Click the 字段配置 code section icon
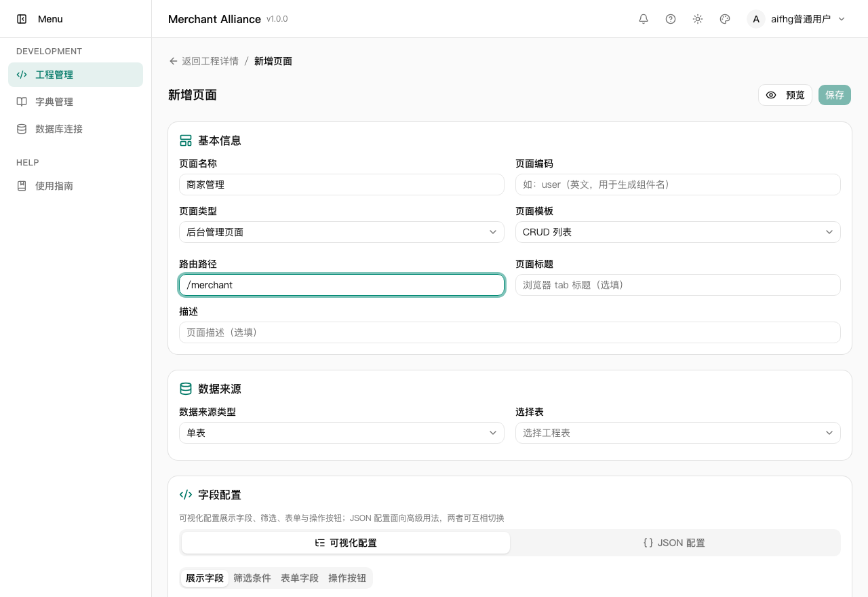This screenshot has width=868, height=597. point(186,495)
